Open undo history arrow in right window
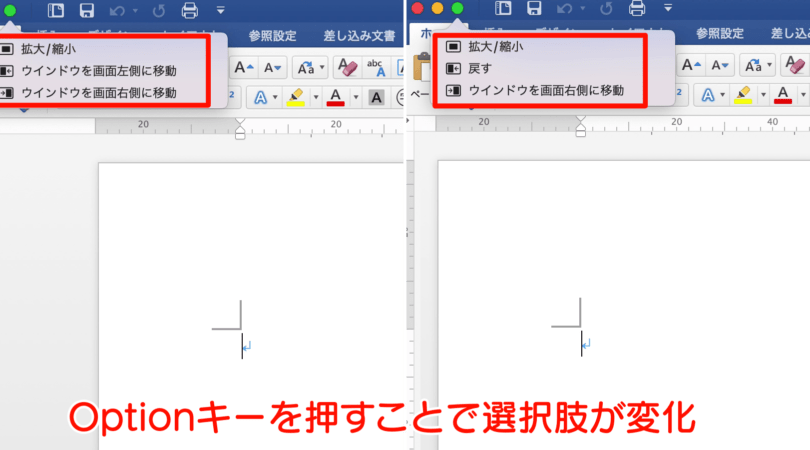This screenshot has height=450, width=810. tap(583, 8)
